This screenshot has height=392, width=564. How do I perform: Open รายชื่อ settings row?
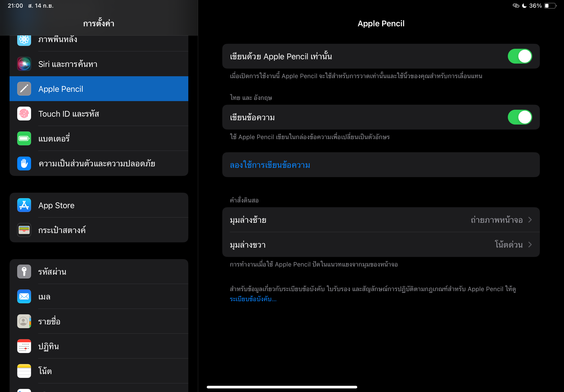[x=99, y=321]
